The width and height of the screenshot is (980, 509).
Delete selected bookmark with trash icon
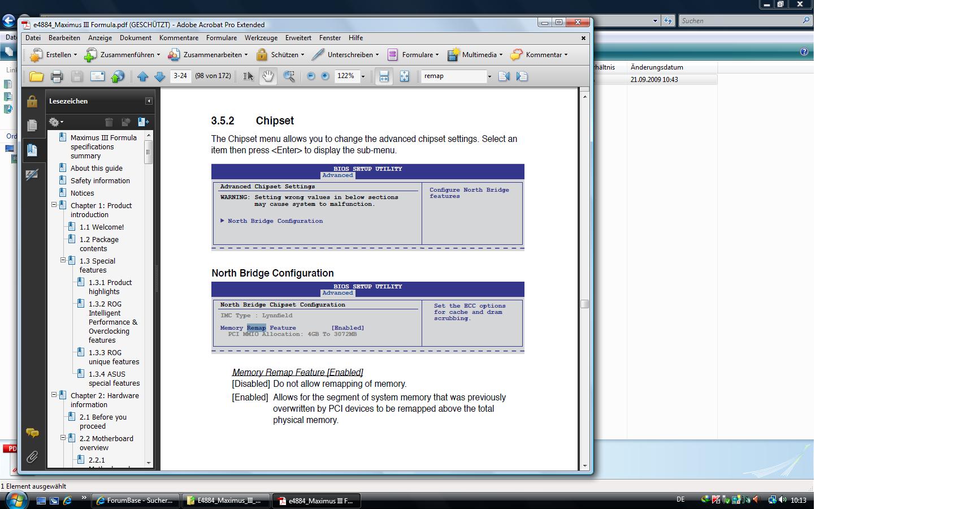(109, 122)
